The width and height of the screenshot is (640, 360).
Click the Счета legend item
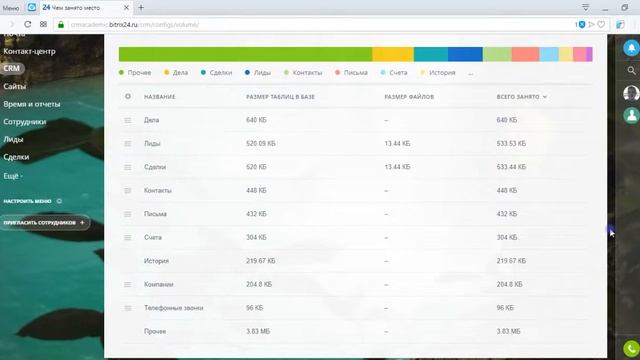coord(394,73)
